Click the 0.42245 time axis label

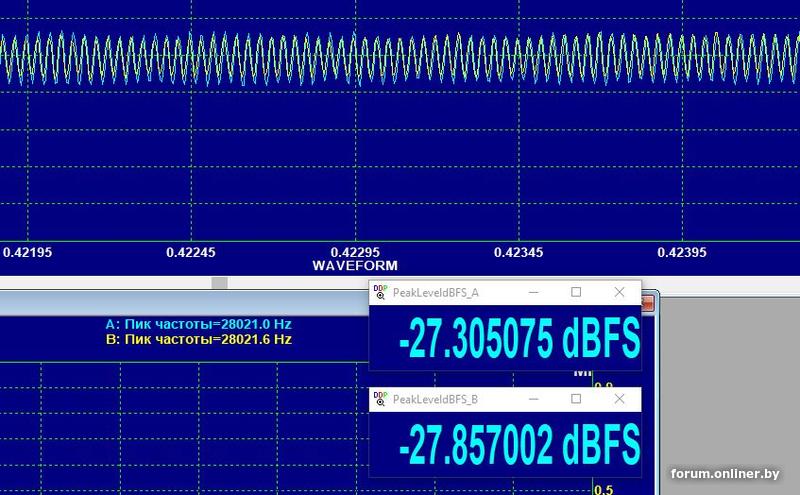[191, 252]
